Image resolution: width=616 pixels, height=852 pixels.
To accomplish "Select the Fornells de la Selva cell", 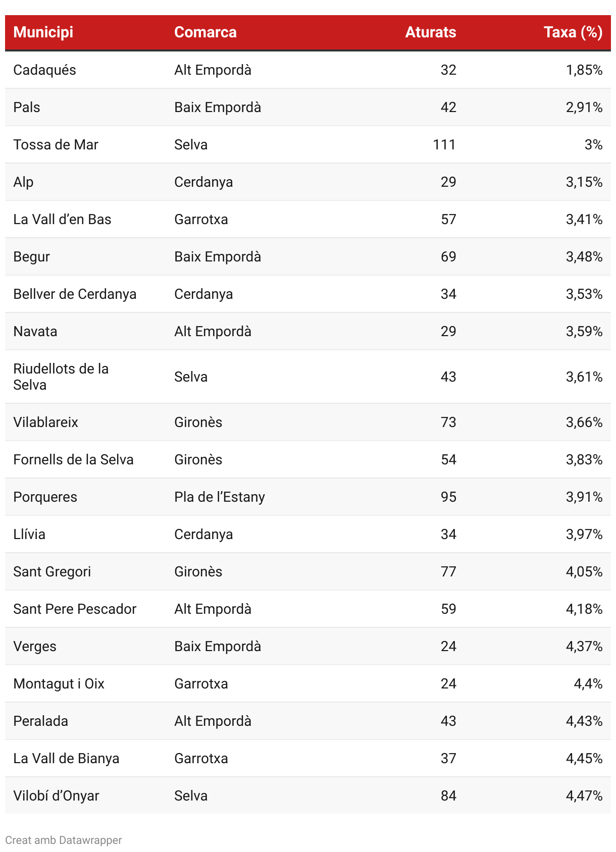I will coord(73,460).
